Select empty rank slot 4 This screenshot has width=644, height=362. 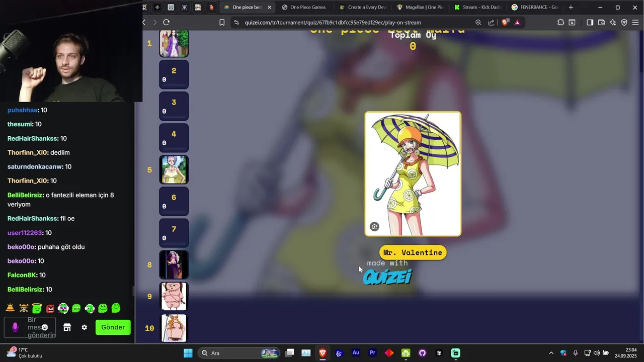[174, 138]
